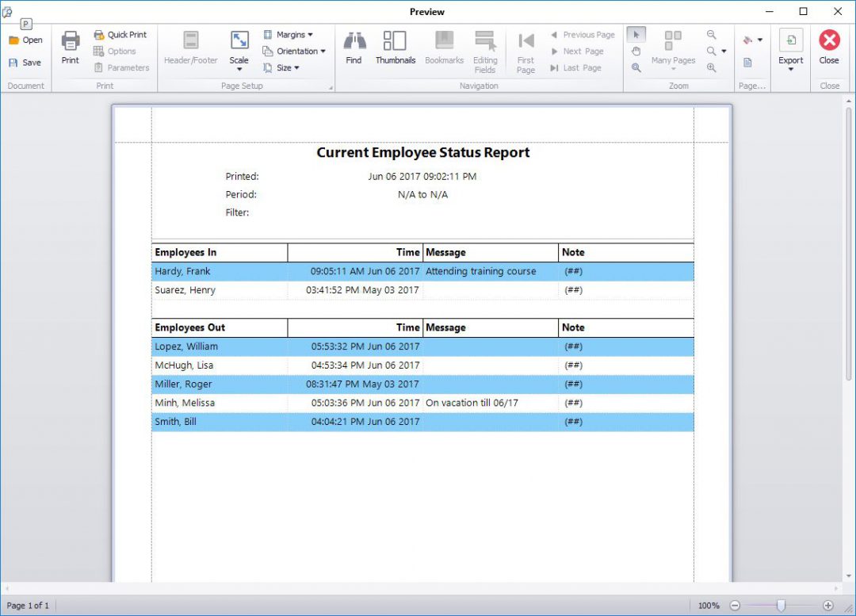Viewport: 856px width, 616px height.
Task: Click Page 1 of 1 status indicator
Action: tap(29, 605)
